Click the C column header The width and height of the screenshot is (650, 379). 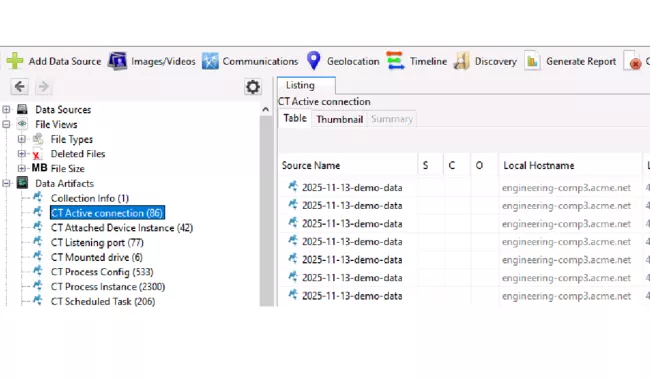(457, 165)
